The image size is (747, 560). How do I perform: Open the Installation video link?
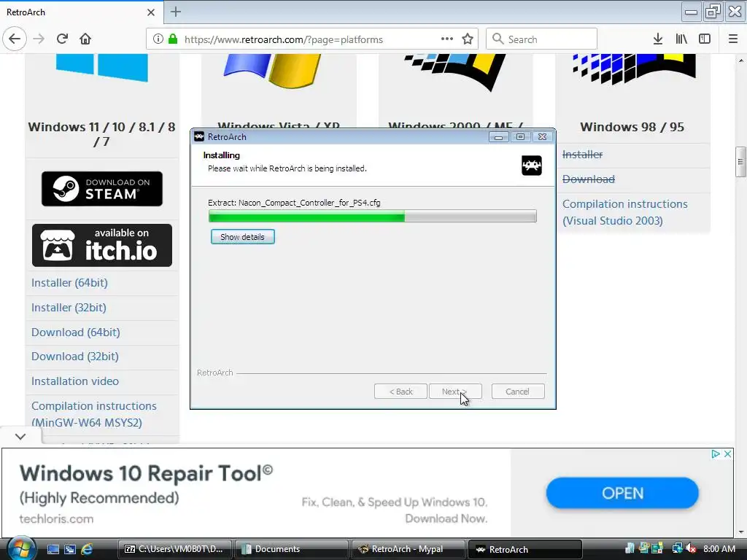[x=75, y=381]
